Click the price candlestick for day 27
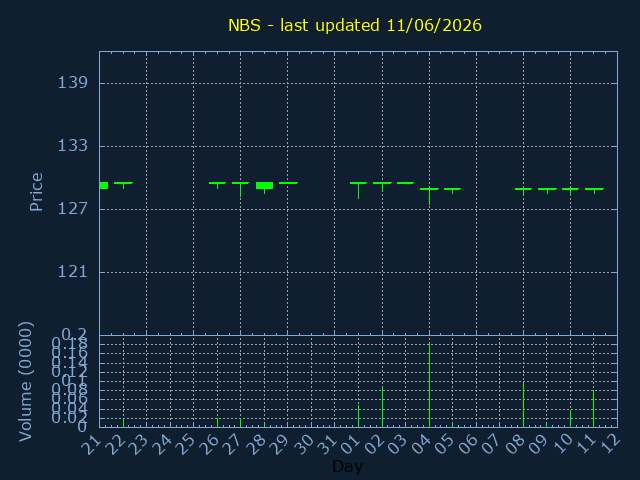This screenshot has height=480, width=640. (241, 189)
